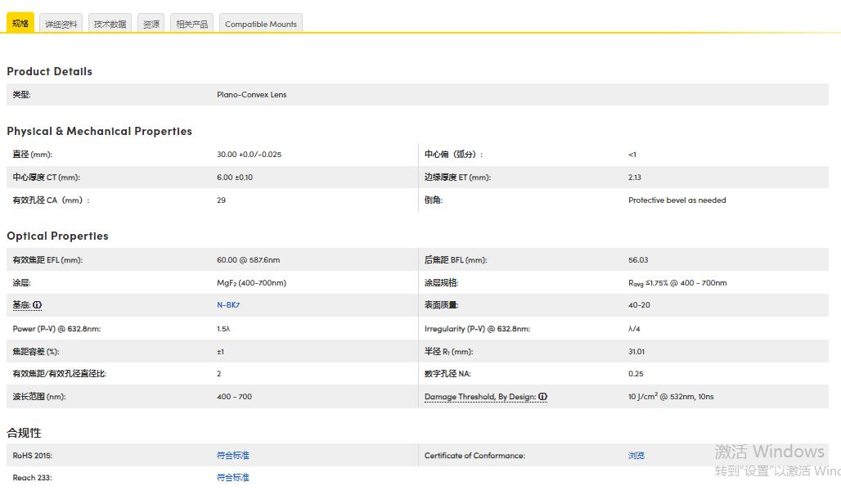This screenshot has width=841, height=504.
Task: Click the Physical & Mechanical Properties heading
Action: coord(99,131)
